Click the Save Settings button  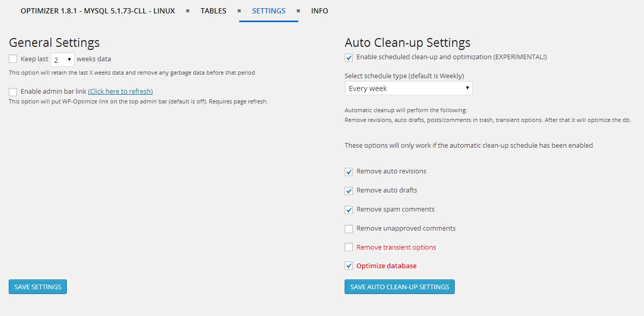(x=38, y=287)
